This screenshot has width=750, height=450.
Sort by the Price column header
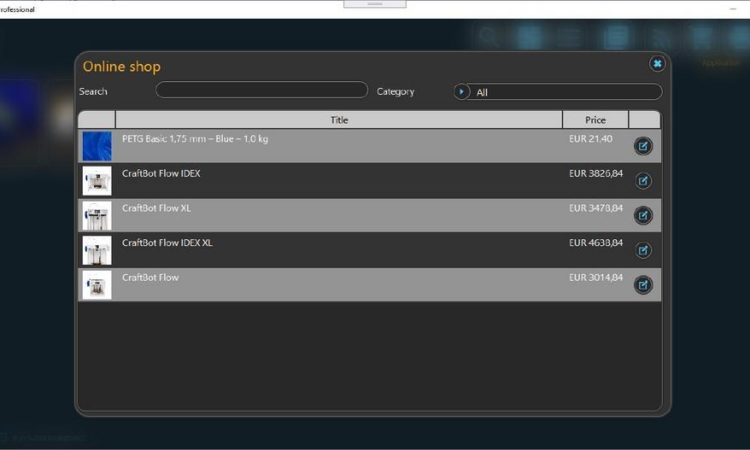(x=596, y=120)
